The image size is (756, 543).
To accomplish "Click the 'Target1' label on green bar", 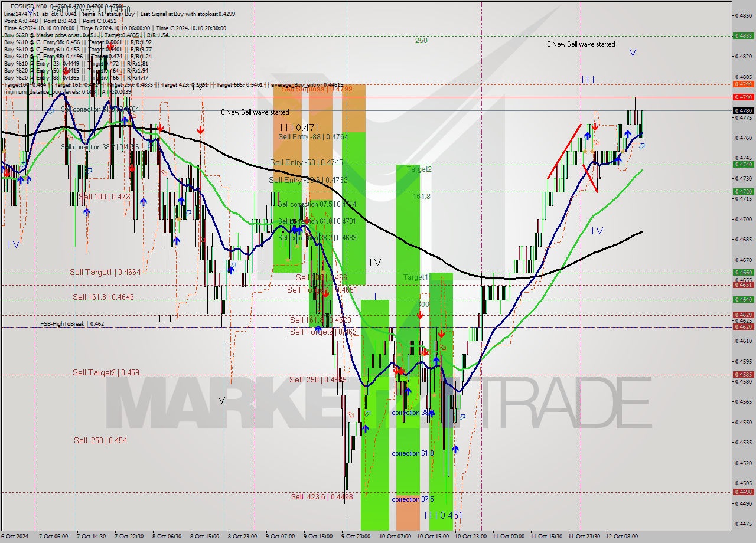I will (x=416, y=277).
